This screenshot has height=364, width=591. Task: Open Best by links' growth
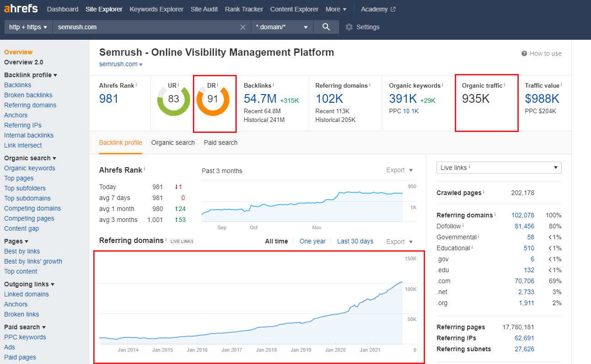[x=33, y=261]
